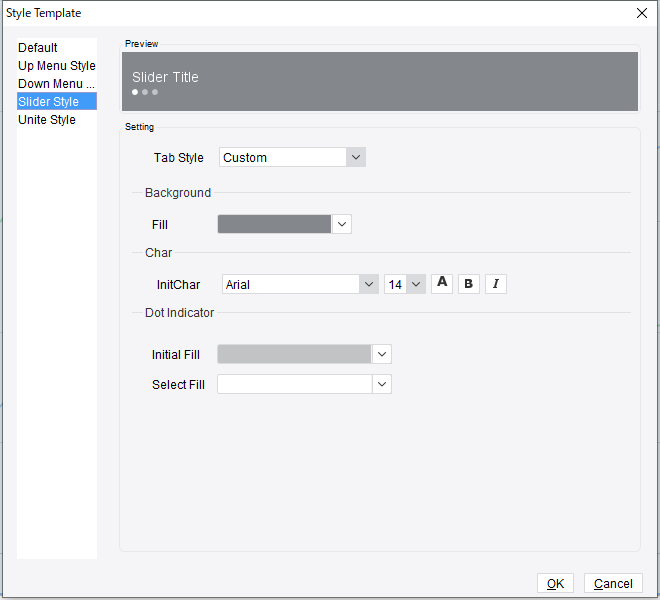
Task: Expand the font size 14 dropdown
Action: pyautogui.click(x=415, y=284)
